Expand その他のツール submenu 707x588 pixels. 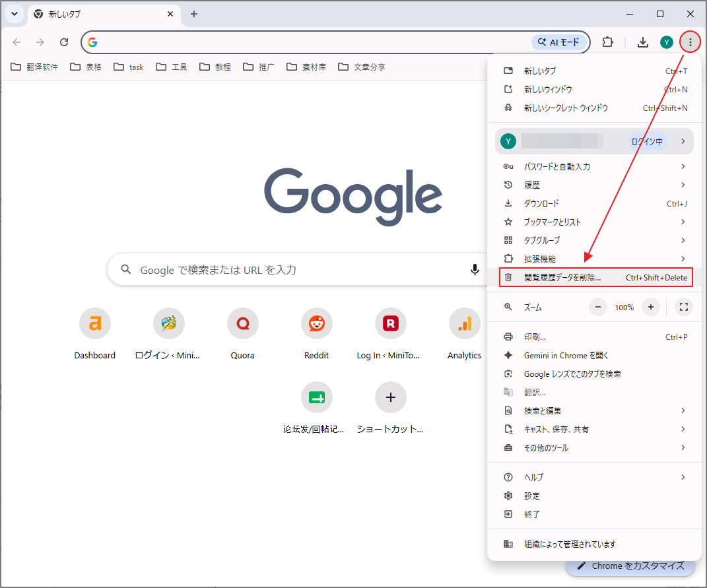pyautogui.click(x=595, y=447)
